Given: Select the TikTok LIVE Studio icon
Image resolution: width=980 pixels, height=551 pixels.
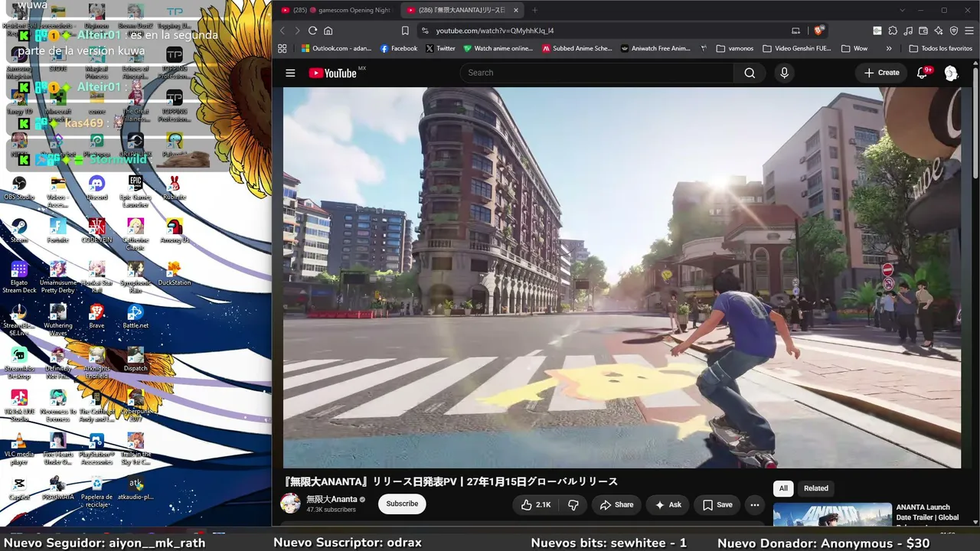Looking at the screenshot, I should pyautogui.click(x=19, y=406).
